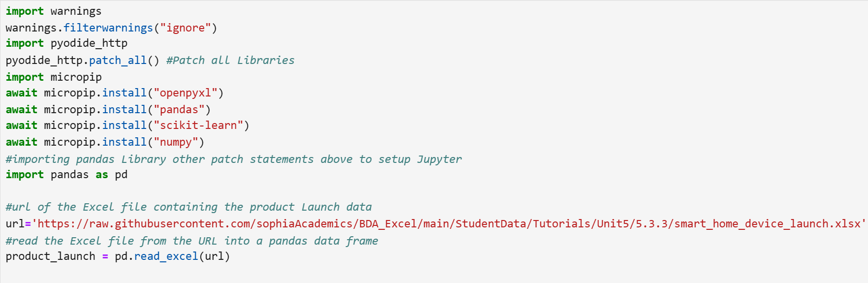Click the read_excel function call

[x=166, y=256]
